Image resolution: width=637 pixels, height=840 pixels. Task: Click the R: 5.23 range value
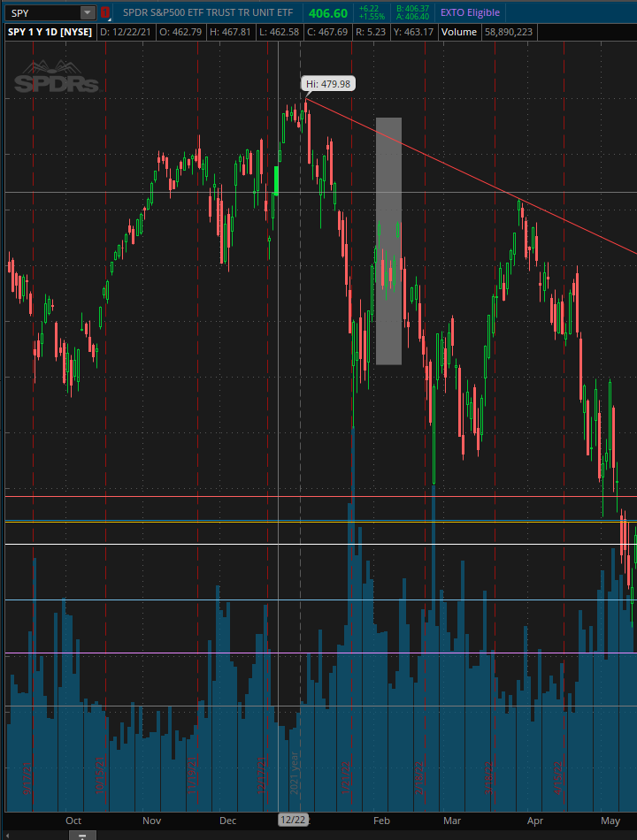coord(371,32)
